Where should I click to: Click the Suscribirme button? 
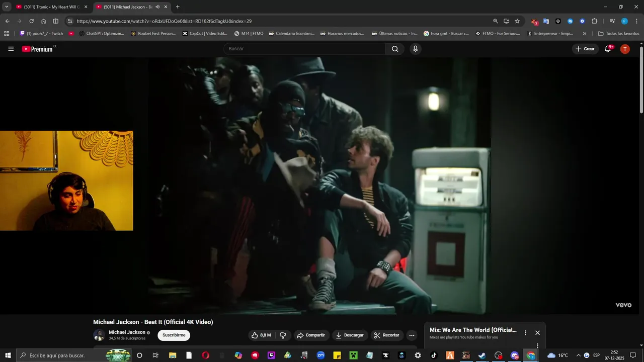click(x=174, y=335)
